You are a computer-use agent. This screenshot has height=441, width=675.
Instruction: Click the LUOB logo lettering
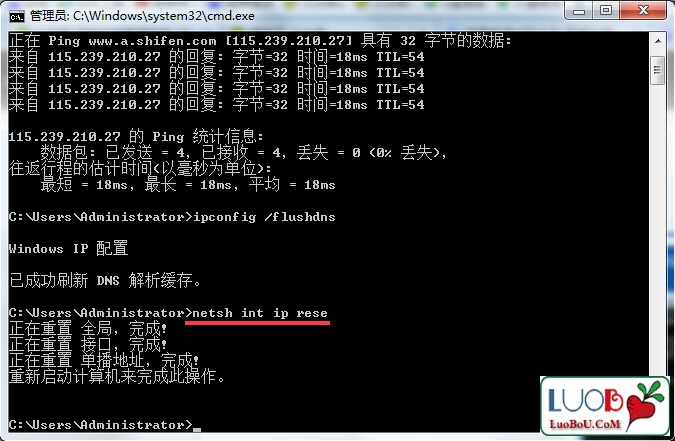(x=585, y=401)
